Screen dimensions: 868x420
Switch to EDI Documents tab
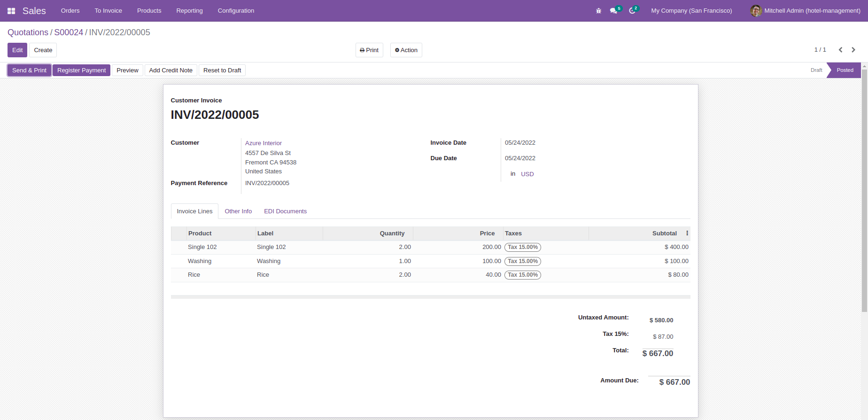pyautogui.click(x=285, y=211)
